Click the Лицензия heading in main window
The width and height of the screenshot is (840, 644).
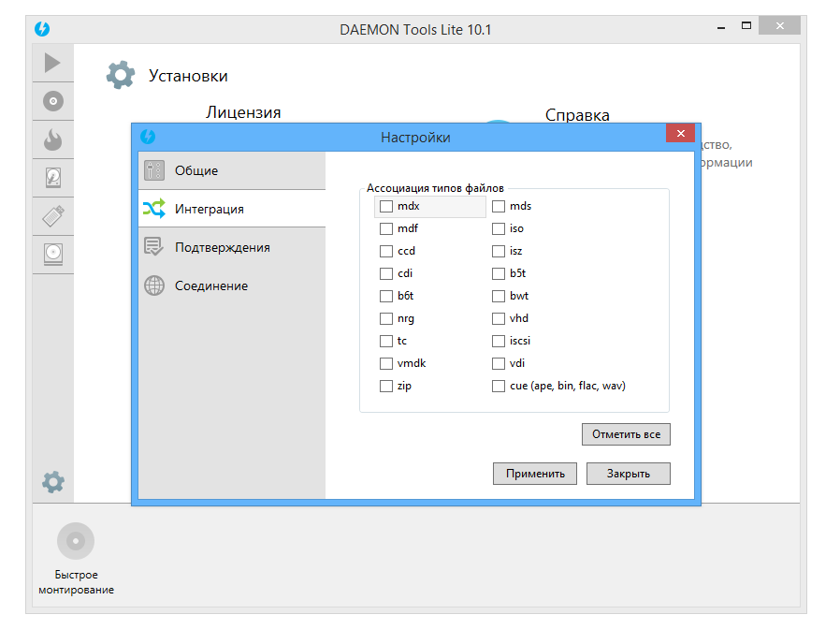(x=243, y=112)
